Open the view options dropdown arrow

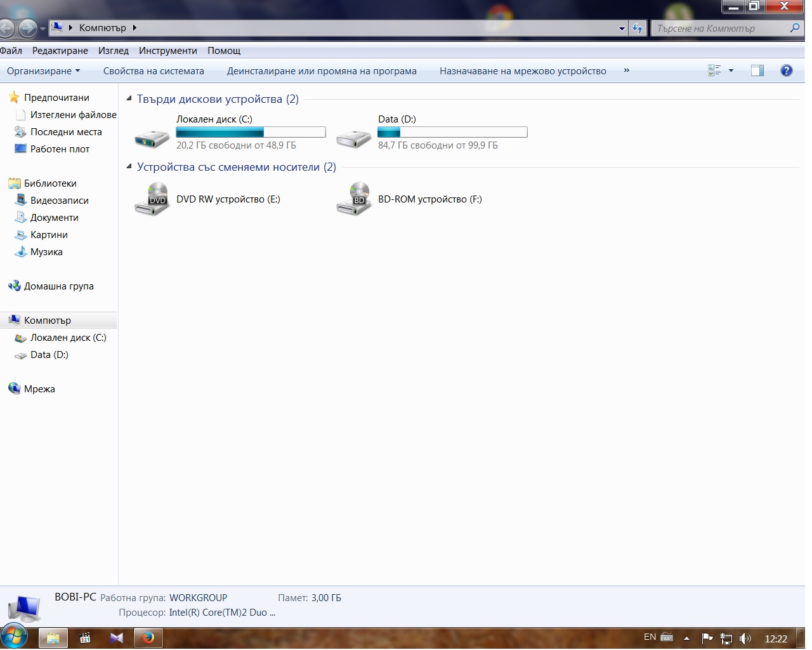tap(731, 70)
